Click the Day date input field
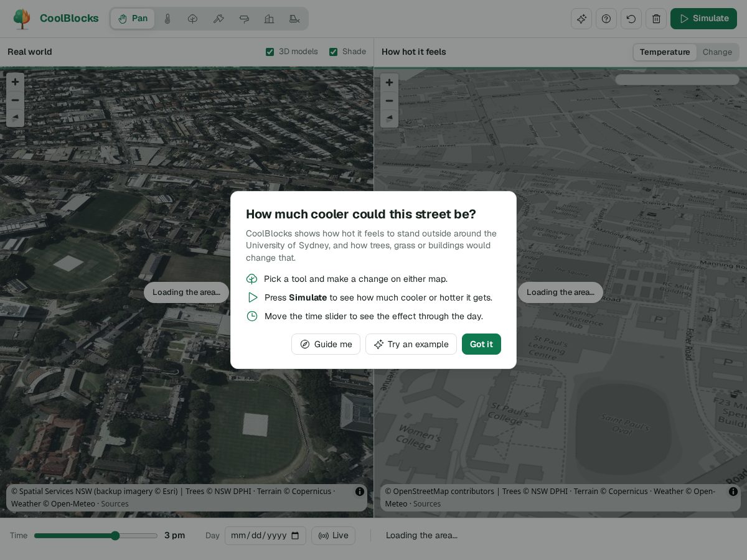This screenshot has height=560, width=747. [x=265, y=536]
